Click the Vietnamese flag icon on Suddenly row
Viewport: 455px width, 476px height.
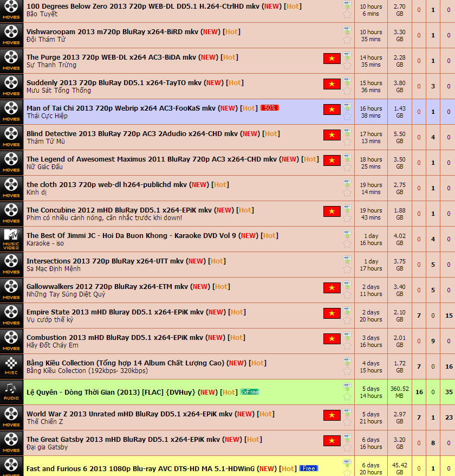click(x=332, y=84)
